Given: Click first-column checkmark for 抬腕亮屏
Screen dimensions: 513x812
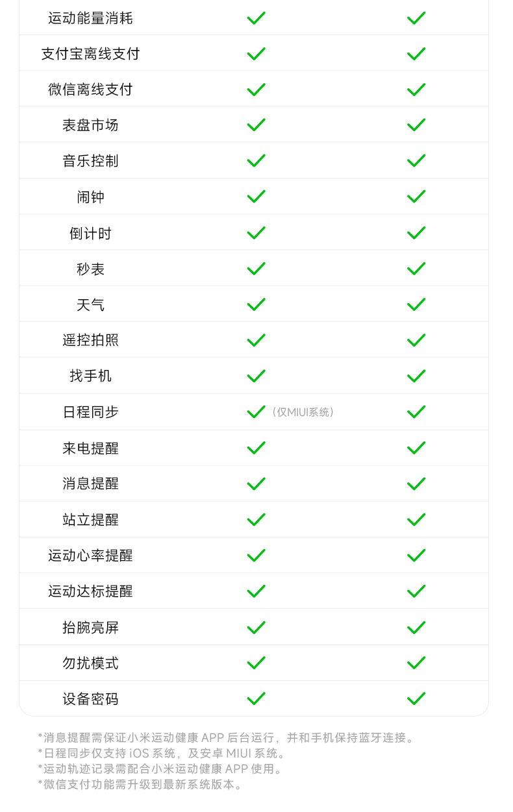Looking at the screenshot, I should (x=256, y=628).
